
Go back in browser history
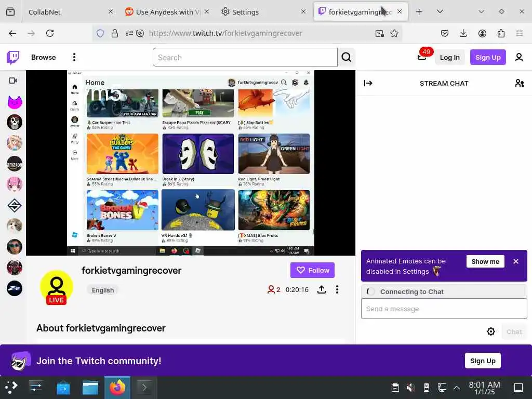click(x=12, y=33)
